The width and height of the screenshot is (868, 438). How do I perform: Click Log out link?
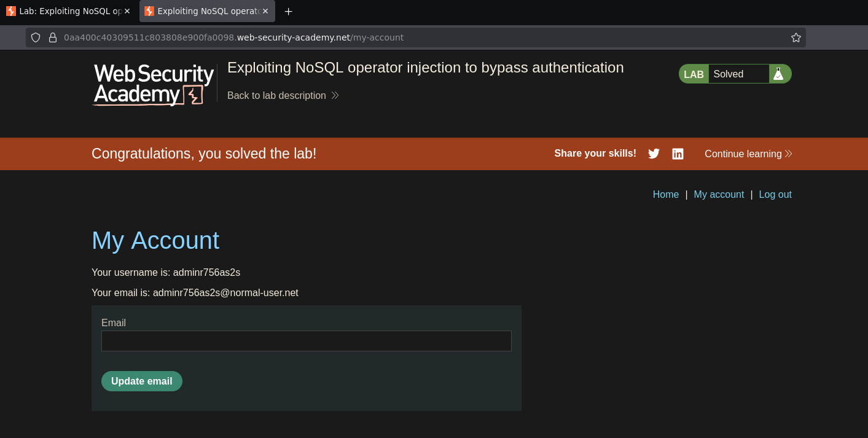(775, 194)
